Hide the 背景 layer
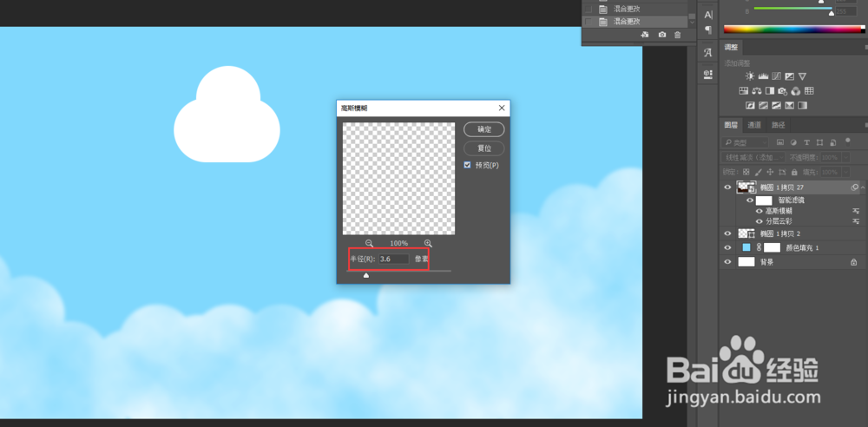The width and height of the screenshot is (868, 427). coord(727,262)
